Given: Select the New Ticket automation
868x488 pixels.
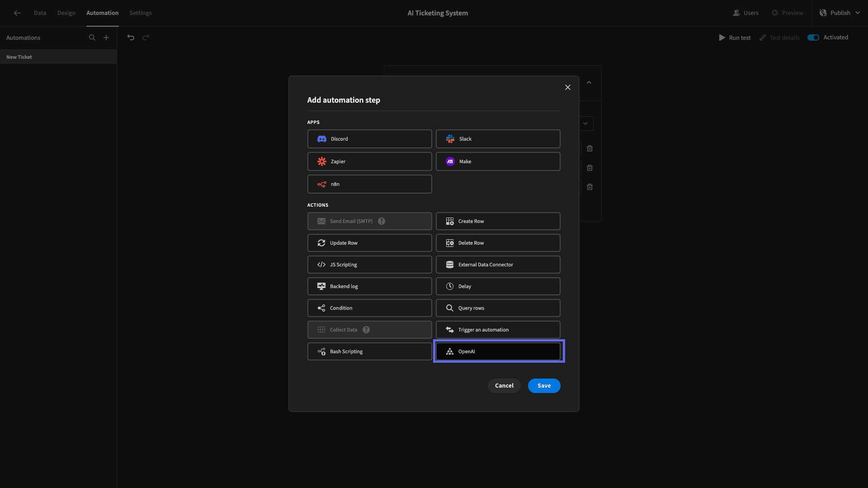Looking at the screenshot, I should pos(58,57).
